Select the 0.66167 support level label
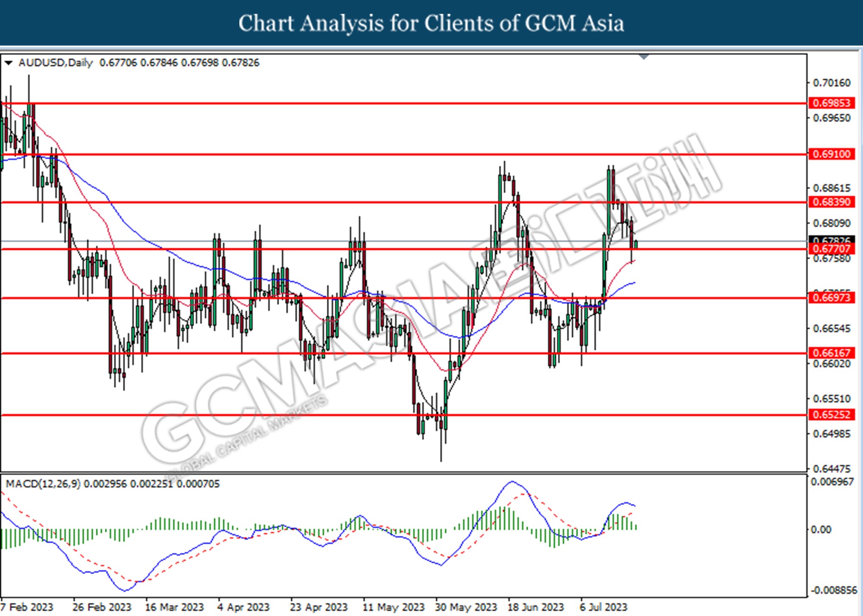The image size is (863, 616). coord(831,353)
